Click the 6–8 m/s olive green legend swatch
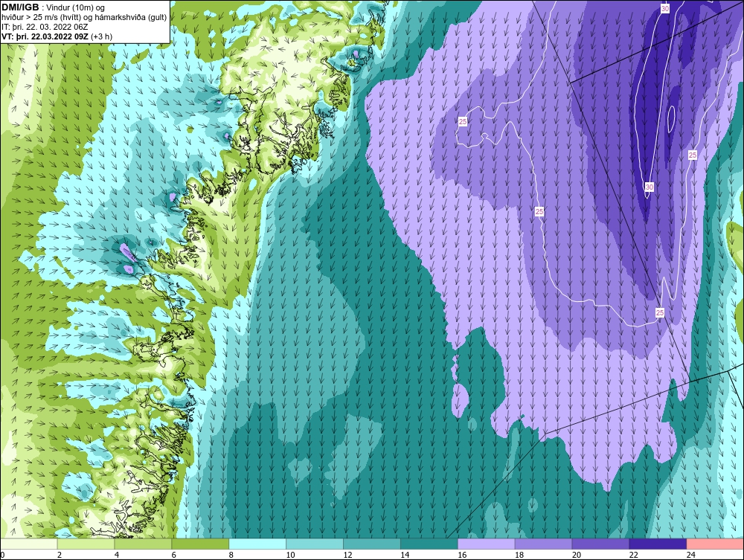Image resolution: width=744 pixels, height=560 pixels. pyautogui.click(x=200, y=544)
